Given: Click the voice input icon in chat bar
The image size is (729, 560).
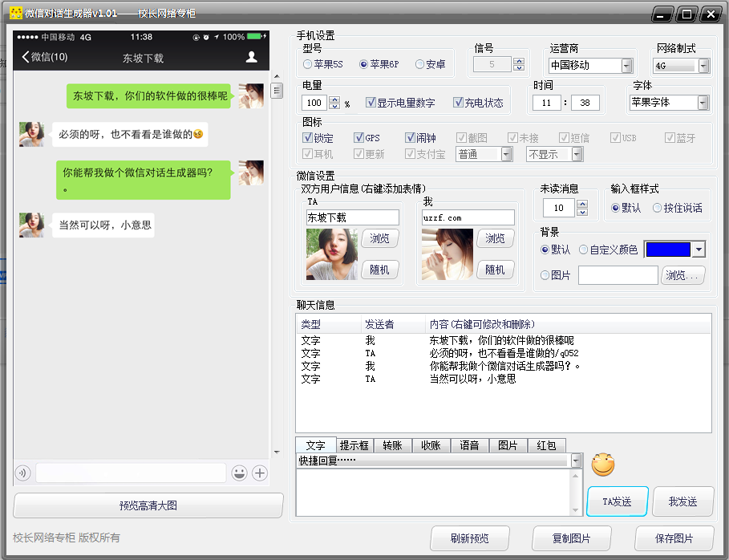Looking at the screenshot, I should [22, 473].
